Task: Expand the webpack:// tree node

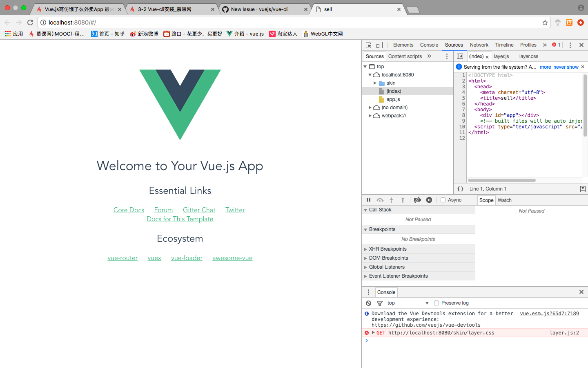Action: [370, 116]
